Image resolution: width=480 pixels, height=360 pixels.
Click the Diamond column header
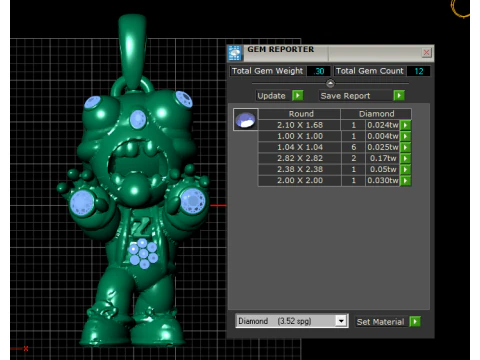click(376, 114)
